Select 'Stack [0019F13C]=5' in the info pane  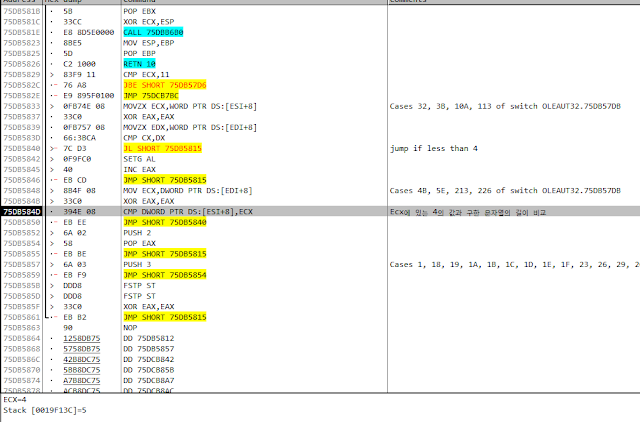(45, 410)
